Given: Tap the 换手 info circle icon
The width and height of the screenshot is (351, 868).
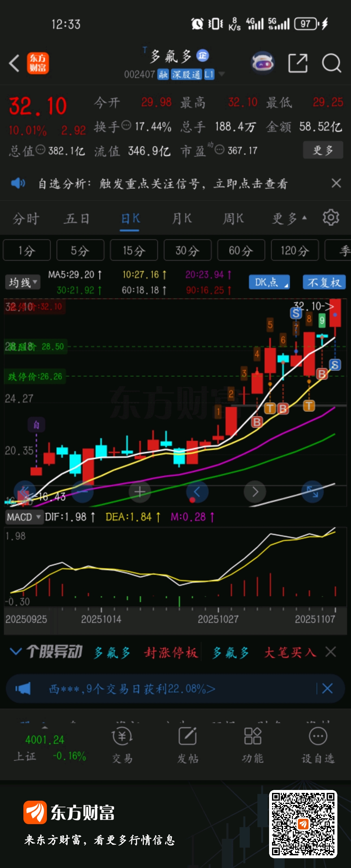Looking at the screenshot, I should click(126, 125).
